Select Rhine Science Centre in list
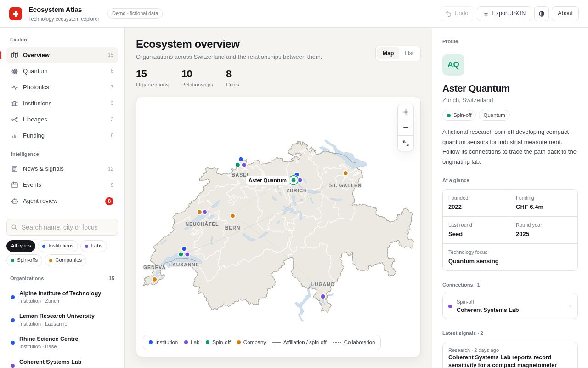588x368 pixels. tap(62, 343)
